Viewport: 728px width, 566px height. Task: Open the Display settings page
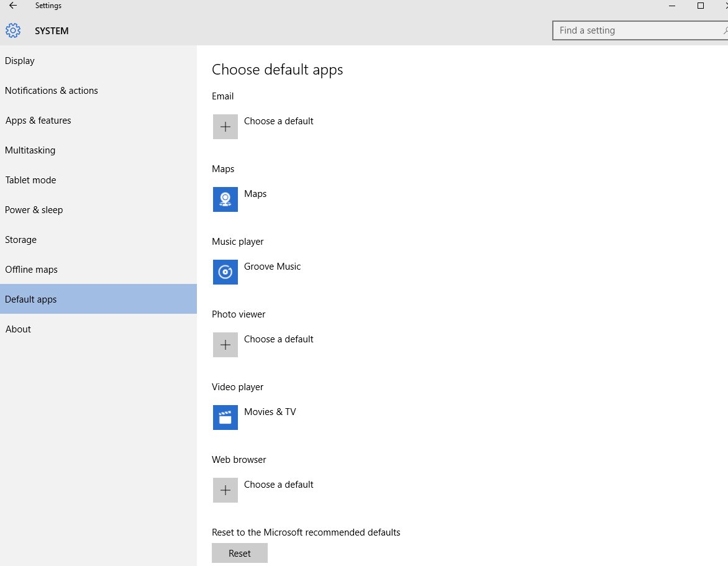pos(20,61)
